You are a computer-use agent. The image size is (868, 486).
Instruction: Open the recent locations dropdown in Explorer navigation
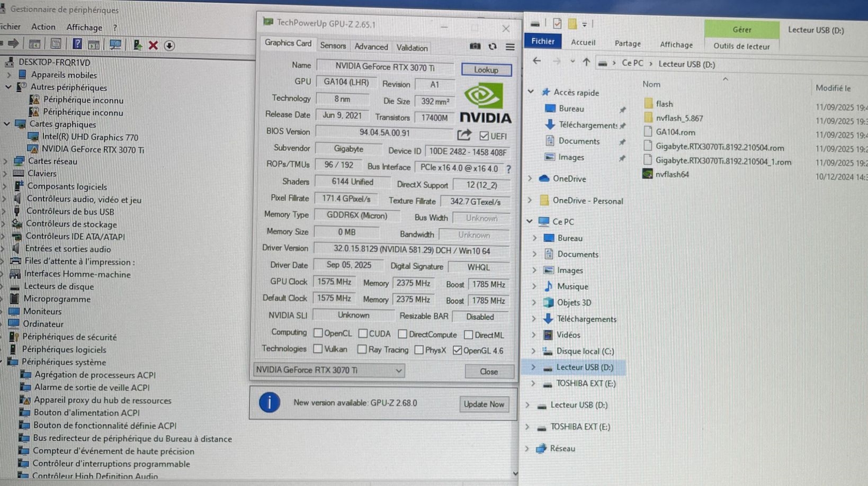coord(572,61)
